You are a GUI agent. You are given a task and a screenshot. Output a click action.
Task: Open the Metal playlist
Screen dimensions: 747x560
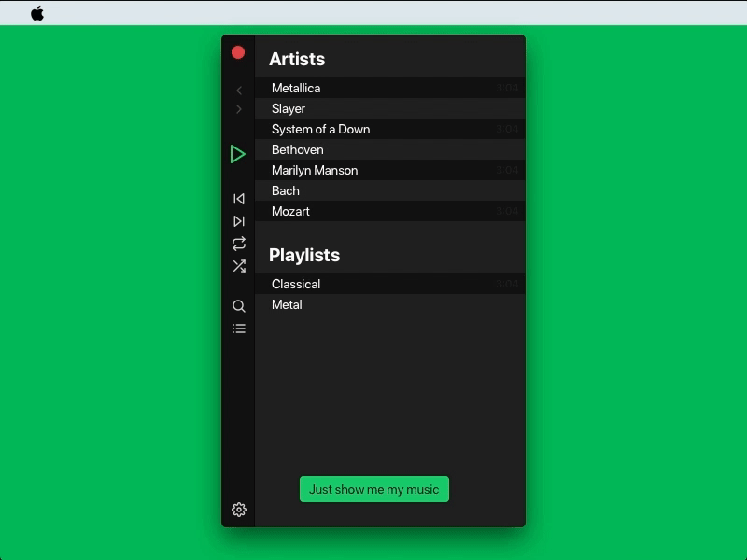click(390, 304)
